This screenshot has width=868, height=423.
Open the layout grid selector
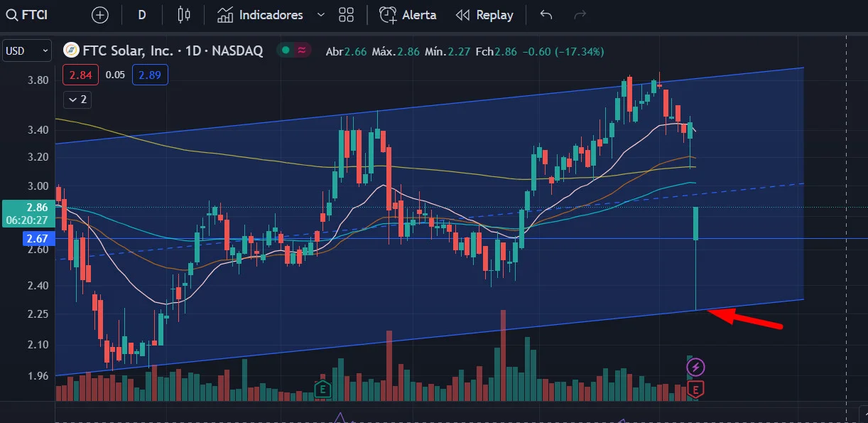(x=347, y=14)
